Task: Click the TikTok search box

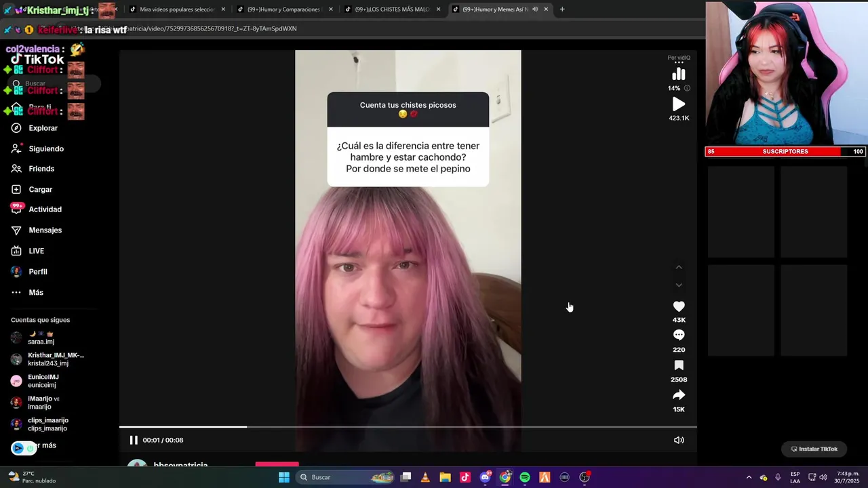Action: (x=54, y=83)
